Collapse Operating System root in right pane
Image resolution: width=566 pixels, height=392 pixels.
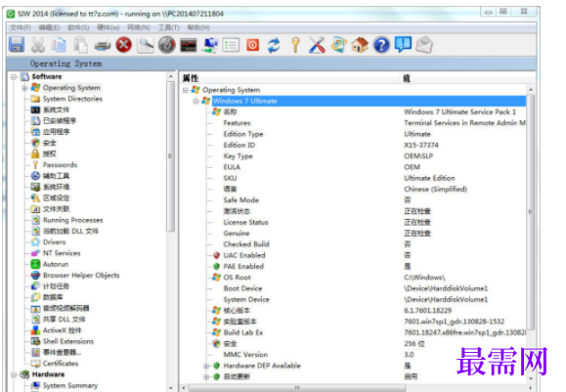point(185,90)
